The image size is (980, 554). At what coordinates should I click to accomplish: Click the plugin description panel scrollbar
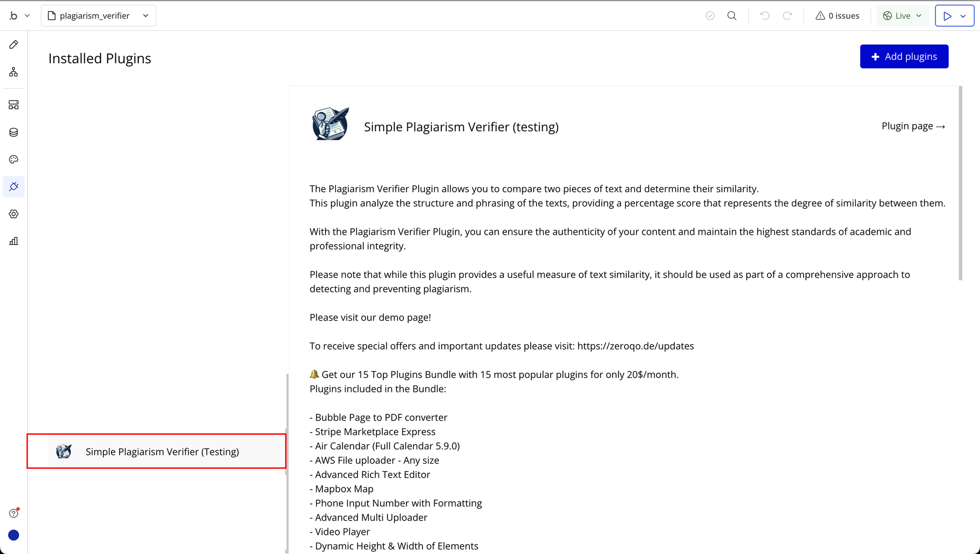click(960, 183)
